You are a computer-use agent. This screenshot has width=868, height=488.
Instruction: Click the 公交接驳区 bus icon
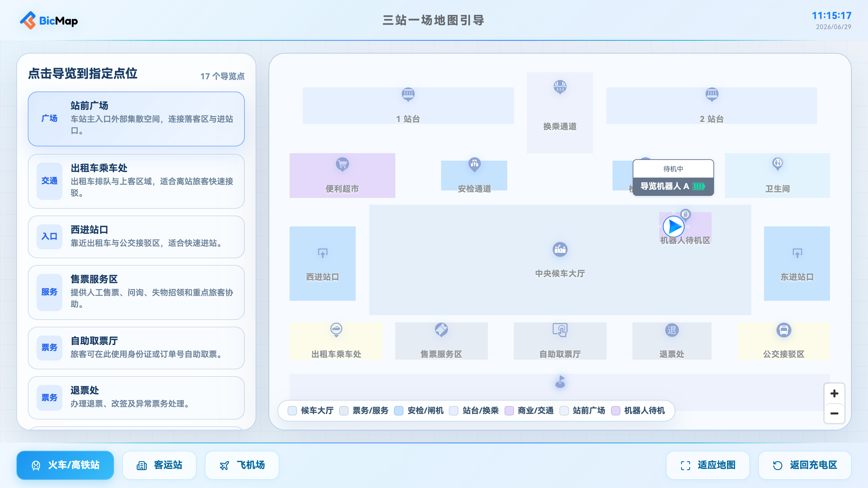(784, 330)
